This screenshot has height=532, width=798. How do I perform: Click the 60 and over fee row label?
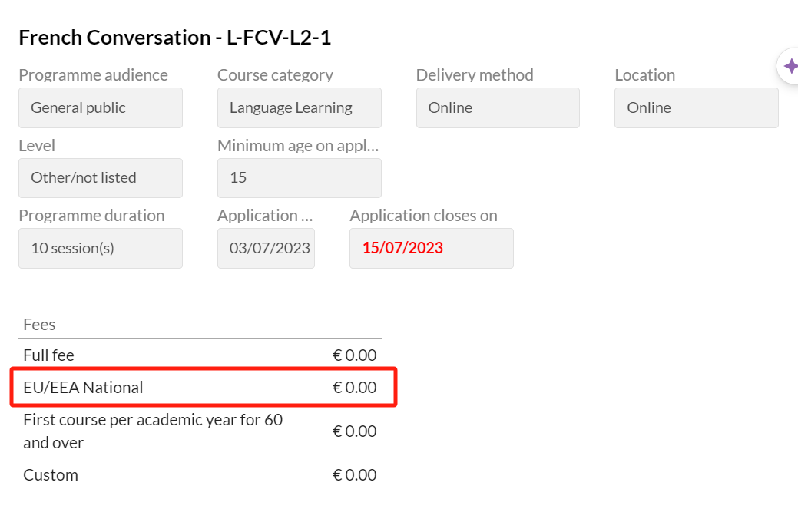click(153, 431)
